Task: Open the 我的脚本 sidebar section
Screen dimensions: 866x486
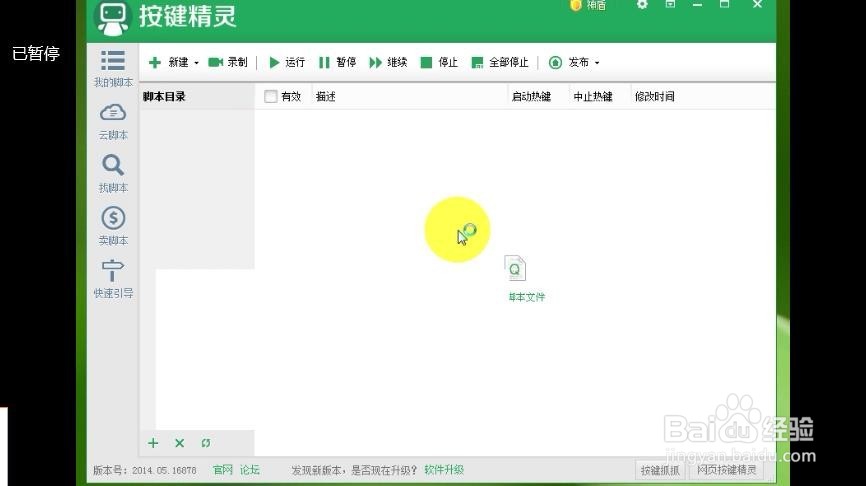Action: pyautogui.click(x=113, y=68)
